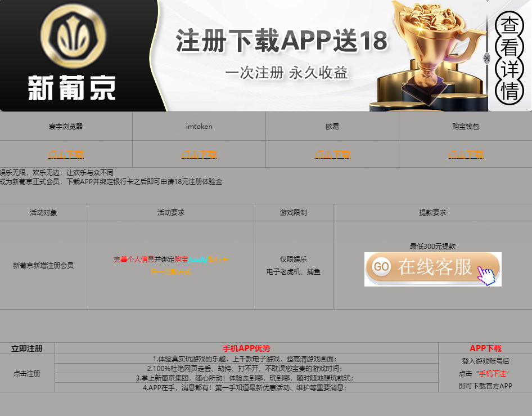Select the 购宝钱包 table cell
This screenshot has height=416, width=532.
[466, 126]
